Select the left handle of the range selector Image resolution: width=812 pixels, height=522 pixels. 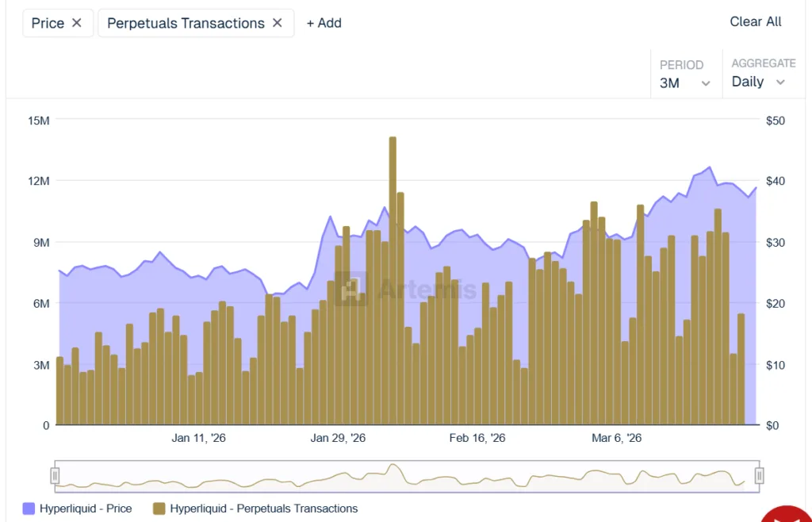54,474
